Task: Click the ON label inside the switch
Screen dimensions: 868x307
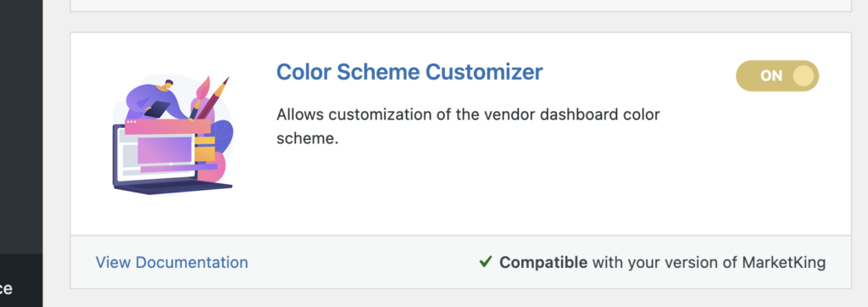Action: (771, 76)
